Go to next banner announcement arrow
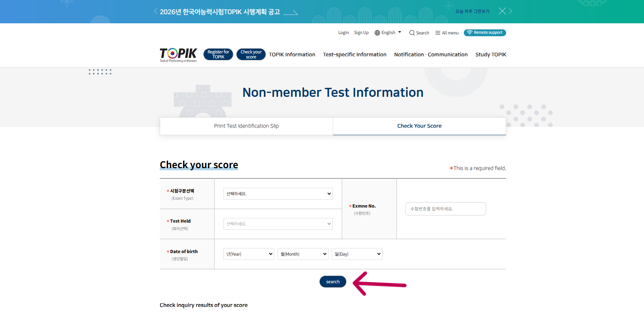This screenshot has height=318, width=644. point(510,11)
